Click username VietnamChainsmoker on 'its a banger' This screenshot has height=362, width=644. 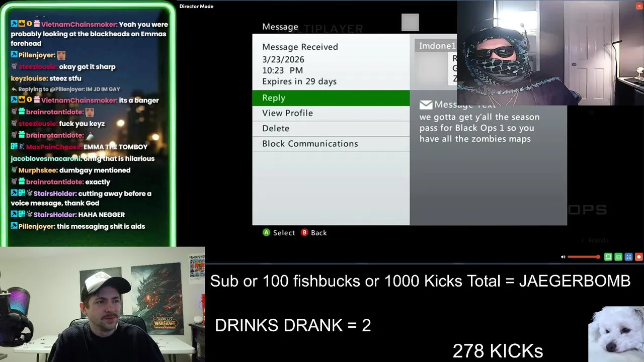79,101
